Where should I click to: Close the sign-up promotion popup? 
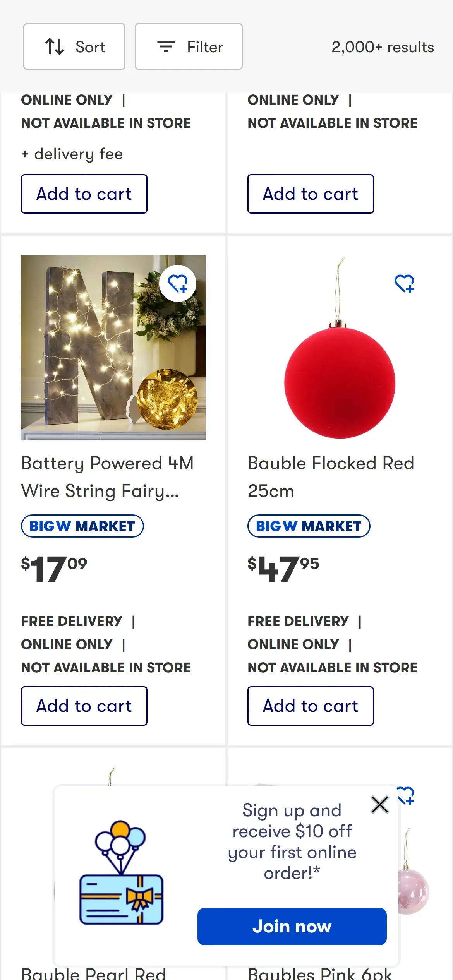point(379,805)
